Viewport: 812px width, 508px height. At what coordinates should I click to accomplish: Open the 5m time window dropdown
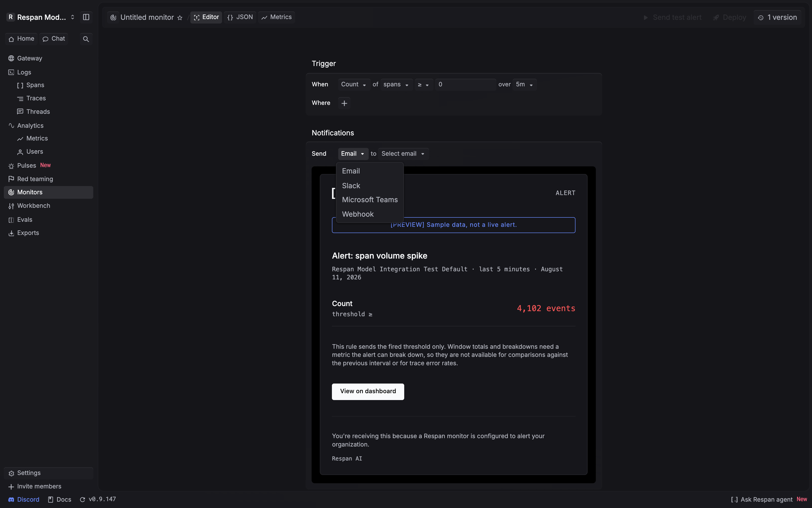525,85
